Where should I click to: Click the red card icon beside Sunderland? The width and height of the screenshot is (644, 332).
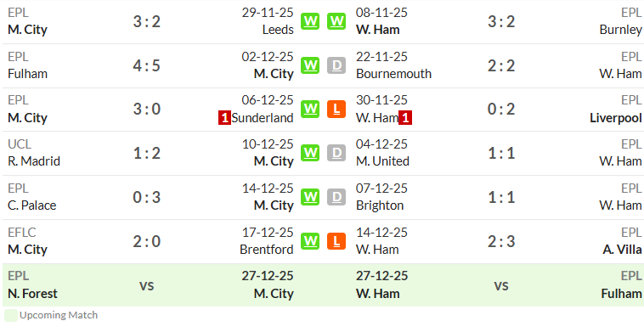tap(224, 118)
